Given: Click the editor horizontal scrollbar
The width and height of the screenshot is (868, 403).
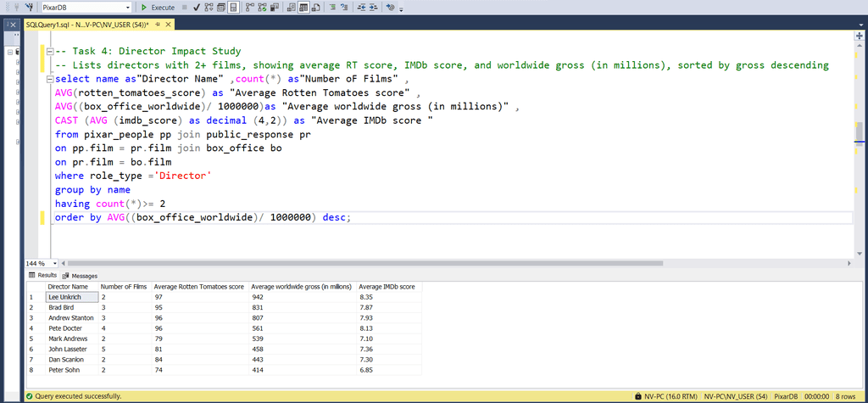Looking at the screenshot, I should pos(424,263).
